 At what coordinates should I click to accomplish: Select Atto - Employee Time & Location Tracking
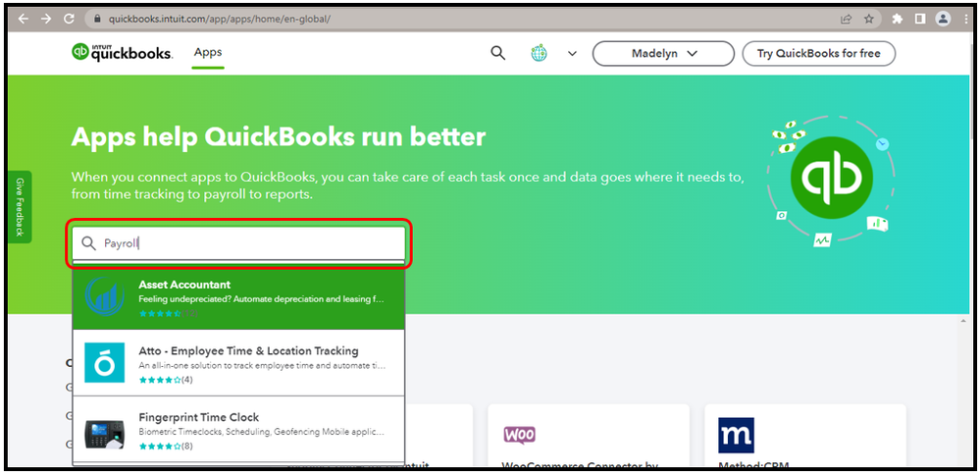[238, 363]
